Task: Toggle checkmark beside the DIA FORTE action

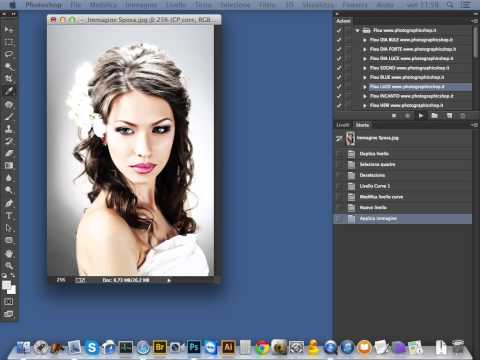Action: click(x=339, y=49)
